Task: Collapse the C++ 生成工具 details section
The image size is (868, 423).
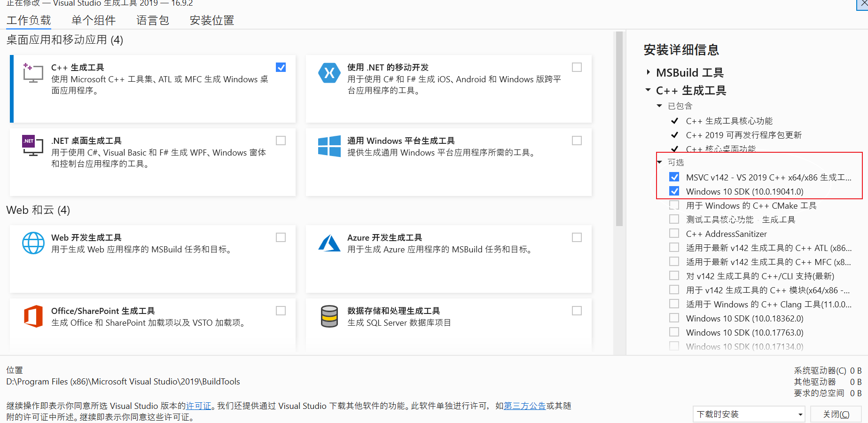Action: point(648,90)
